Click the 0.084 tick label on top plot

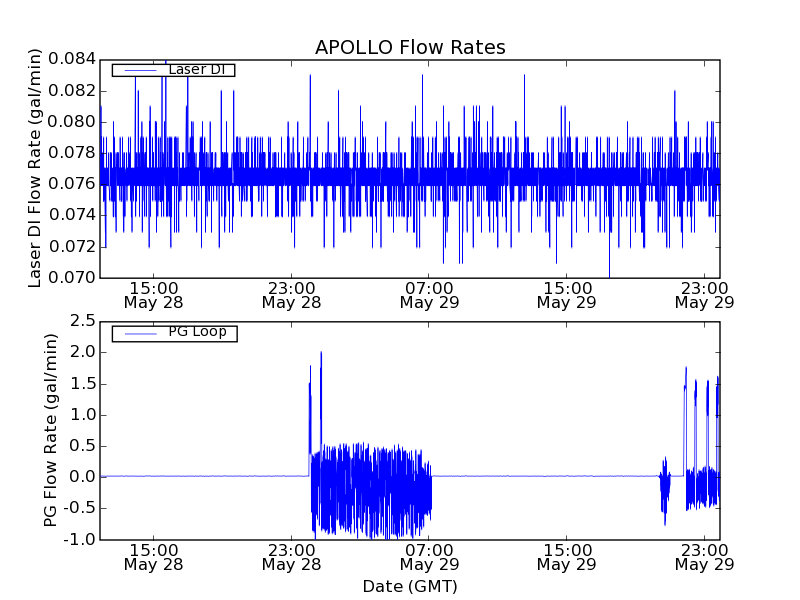pos(69,59)
